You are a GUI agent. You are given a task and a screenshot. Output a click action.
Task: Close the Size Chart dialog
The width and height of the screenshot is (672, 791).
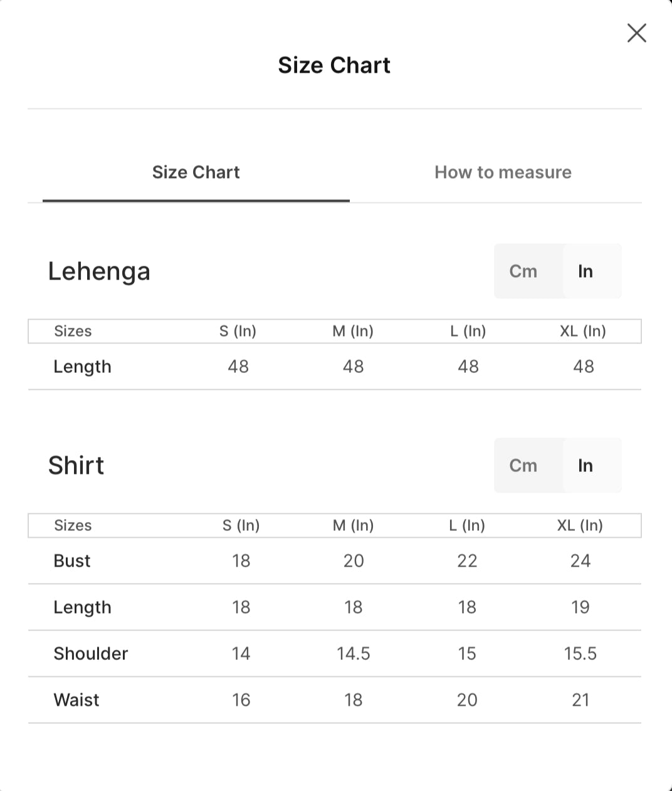click(636, 33)
